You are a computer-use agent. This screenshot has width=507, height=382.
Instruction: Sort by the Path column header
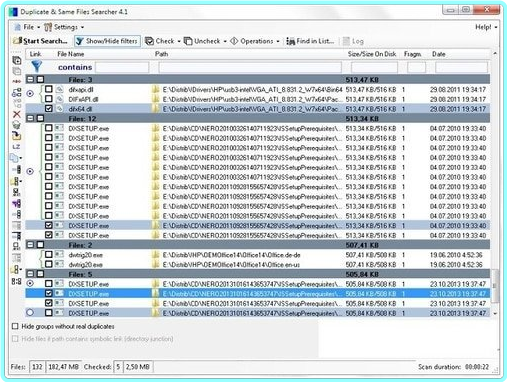pyautogui.click(x=161, y=54)
